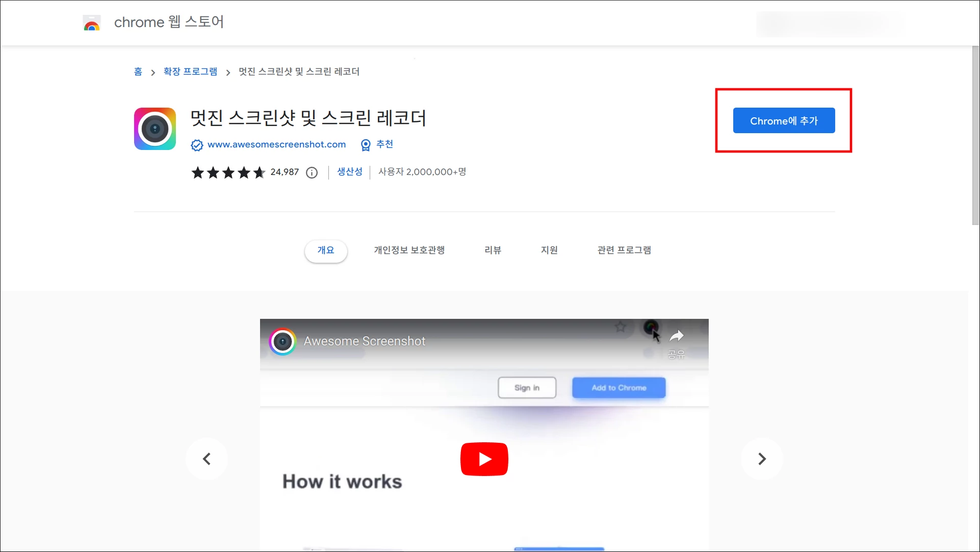Select the 개요 tab
Screen dimensions: 980x552
(x=326, y=250)
